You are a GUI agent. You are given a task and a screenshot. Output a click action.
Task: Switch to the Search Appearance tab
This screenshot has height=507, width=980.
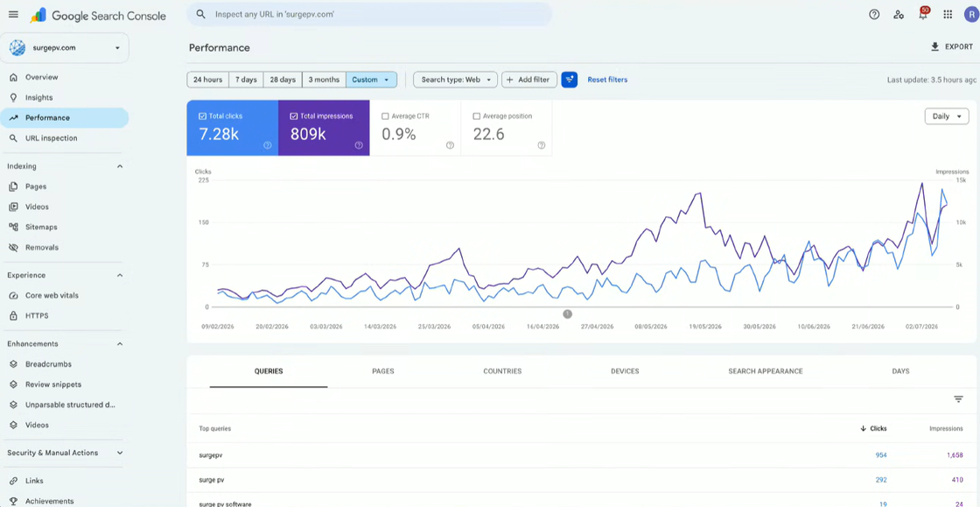(x=766, y=371)
